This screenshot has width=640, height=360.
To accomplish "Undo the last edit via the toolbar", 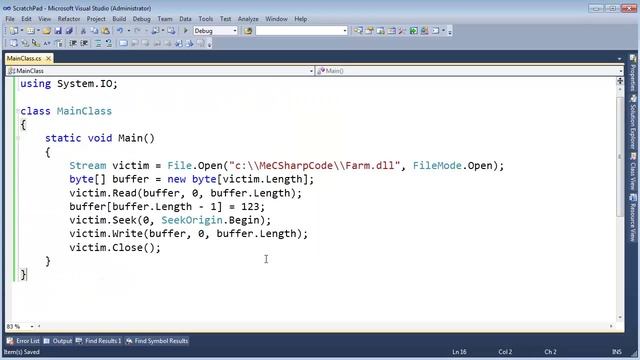I will coord(120,31).
